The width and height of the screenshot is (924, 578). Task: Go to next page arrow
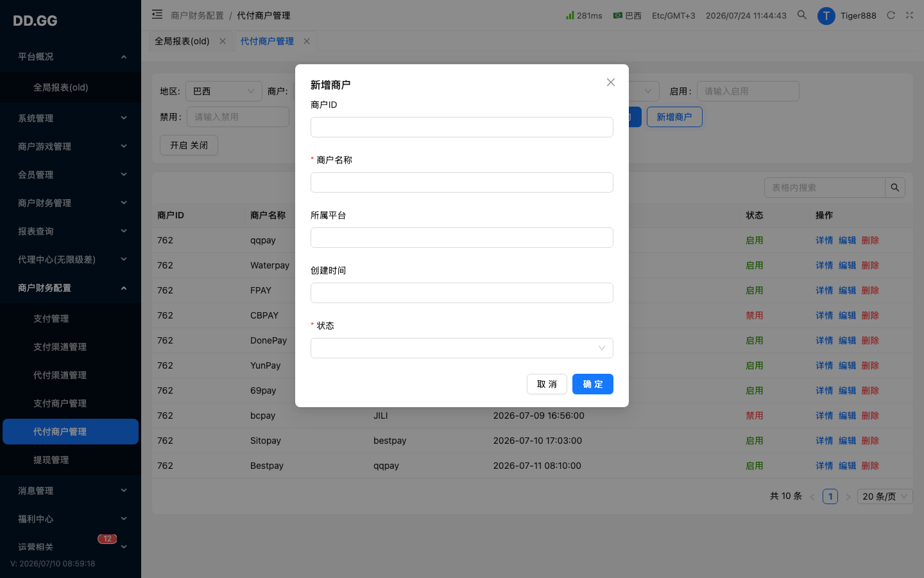coord(848,496)
